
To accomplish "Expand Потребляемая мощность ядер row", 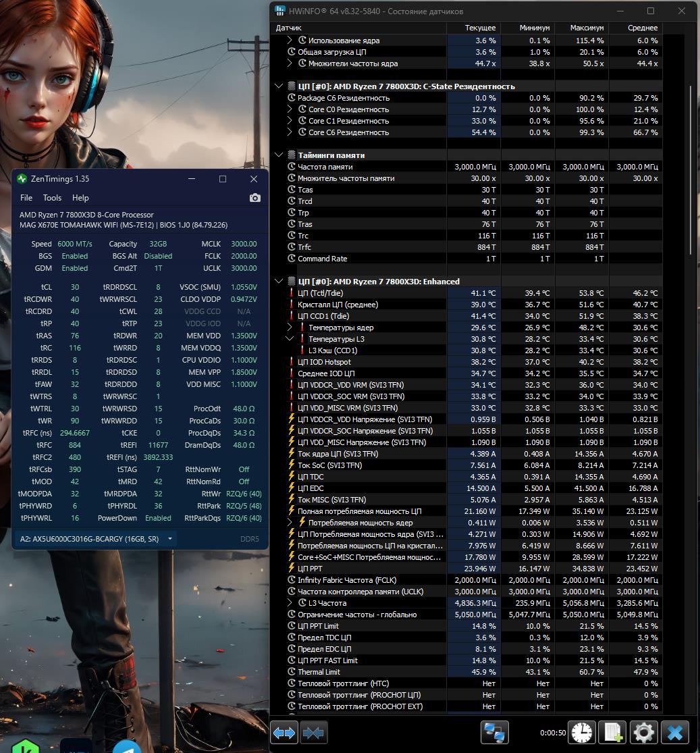I will pos(290,523).
